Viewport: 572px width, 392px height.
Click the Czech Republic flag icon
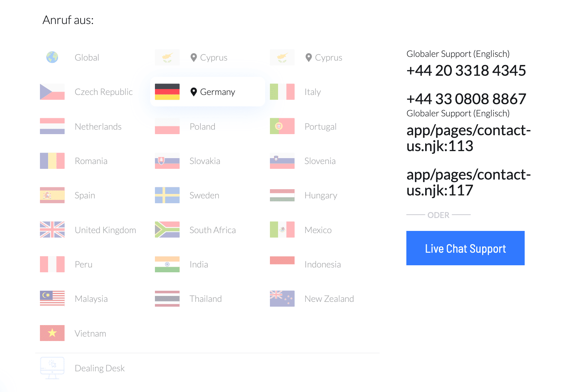pyautogui.click(x=52, y=92)
